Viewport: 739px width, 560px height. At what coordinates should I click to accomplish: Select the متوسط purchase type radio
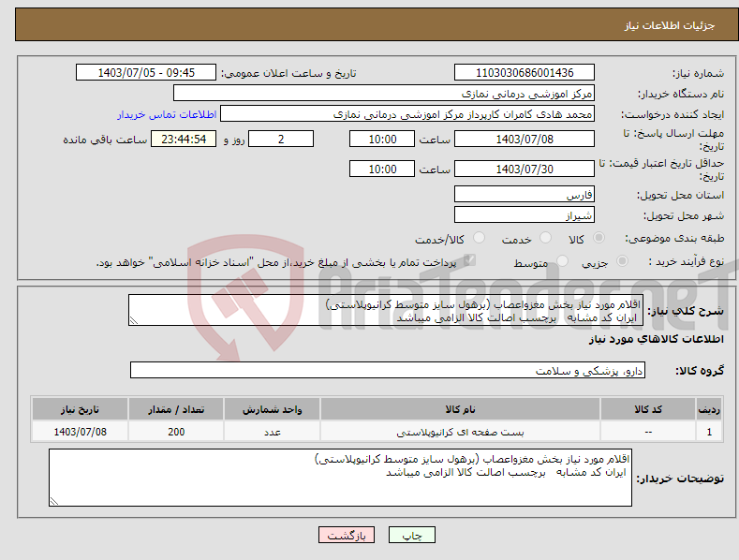click(x=562, y=261)
